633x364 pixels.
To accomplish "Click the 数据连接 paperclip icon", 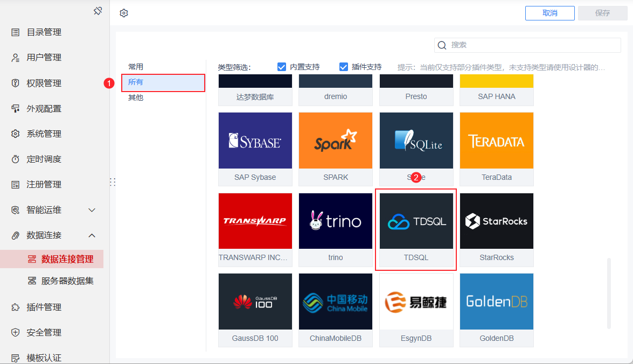I will click(15, 235).
